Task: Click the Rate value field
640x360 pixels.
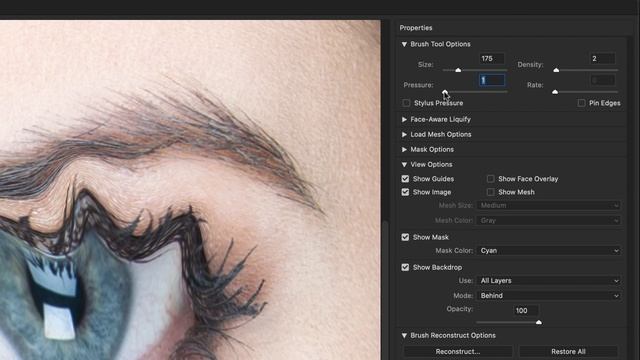Action: (602, 80)
